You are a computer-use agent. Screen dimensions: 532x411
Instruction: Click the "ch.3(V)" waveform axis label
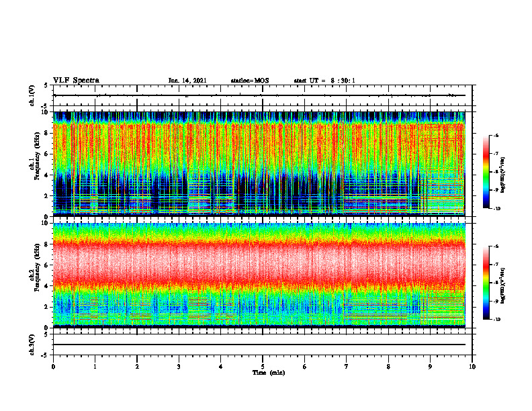pos(32,345)
